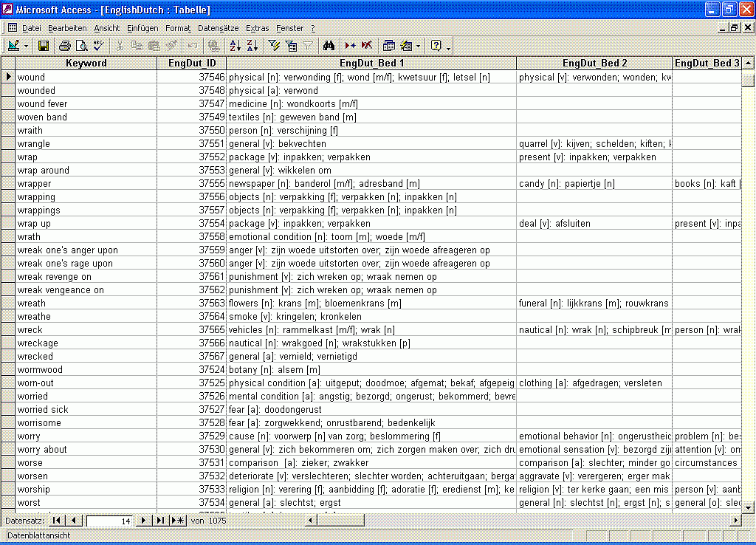Open the Datensätze menu

218,29
